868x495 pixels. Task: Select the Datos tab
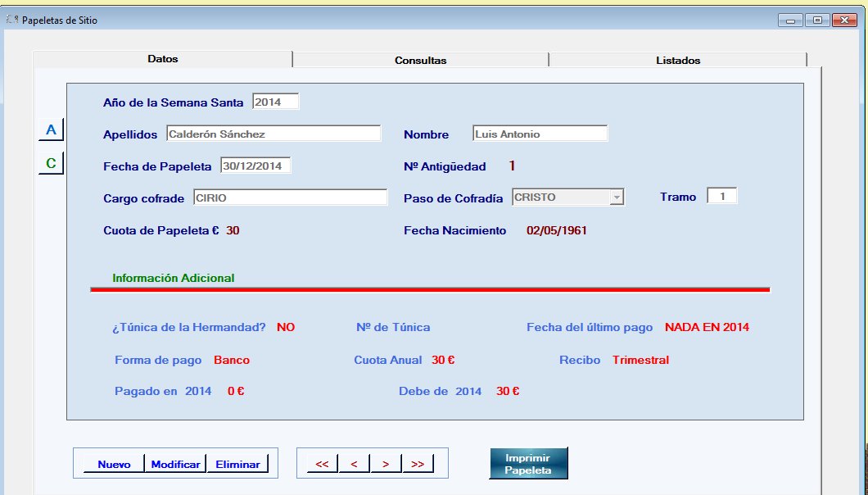[x=162, y=59]
